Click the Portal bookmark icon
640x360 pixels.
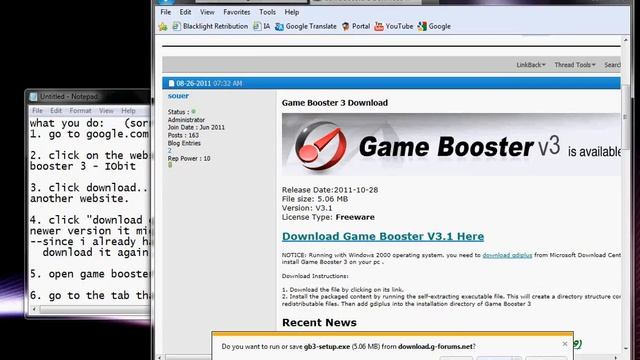[x=346, y=27]
